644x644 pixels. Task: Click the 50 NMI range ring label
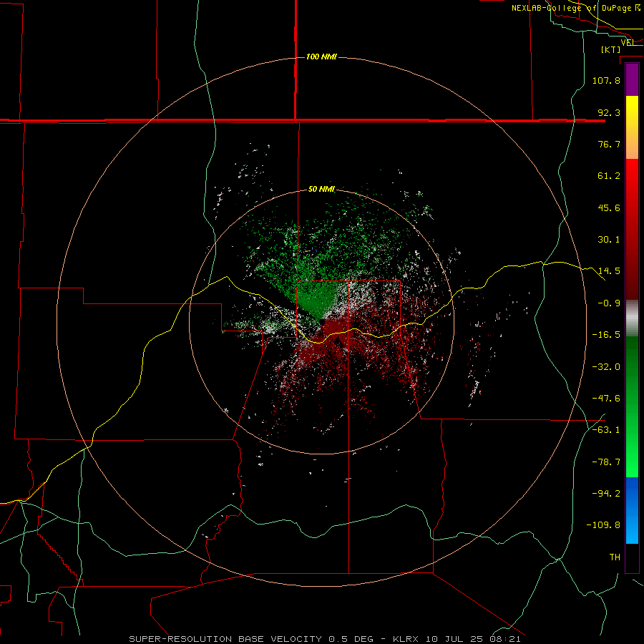coord(321,190)
